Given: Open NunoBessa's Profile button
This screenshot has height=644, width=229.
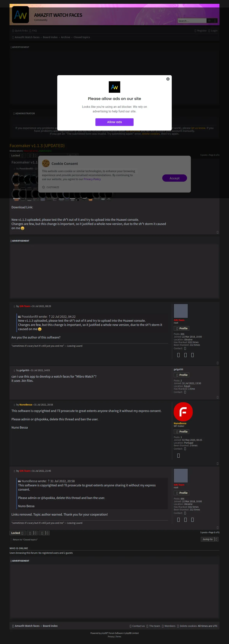Looking at the screenshot, I should 181,432.
